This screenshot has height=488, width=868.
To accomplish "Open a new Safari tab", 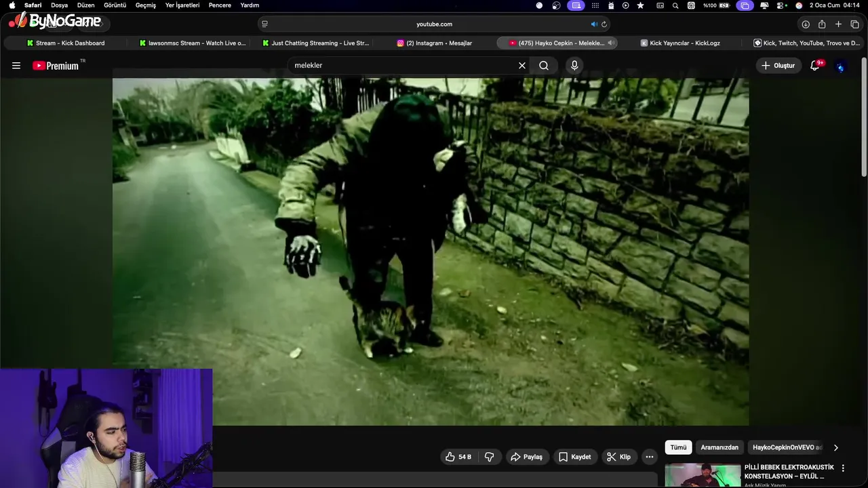I will click(838, 24).
